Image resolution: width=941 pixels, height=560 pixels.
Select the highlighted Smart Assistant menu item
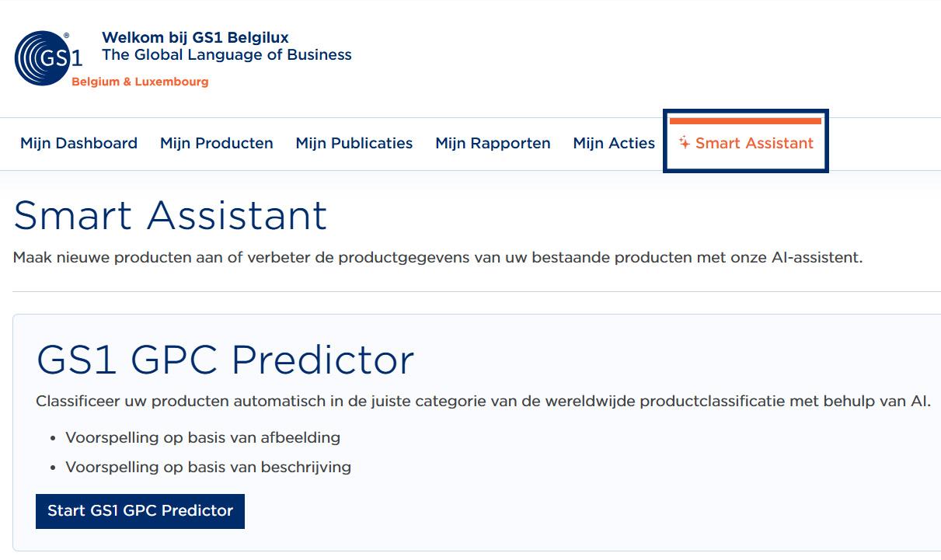tap(754, 143)
